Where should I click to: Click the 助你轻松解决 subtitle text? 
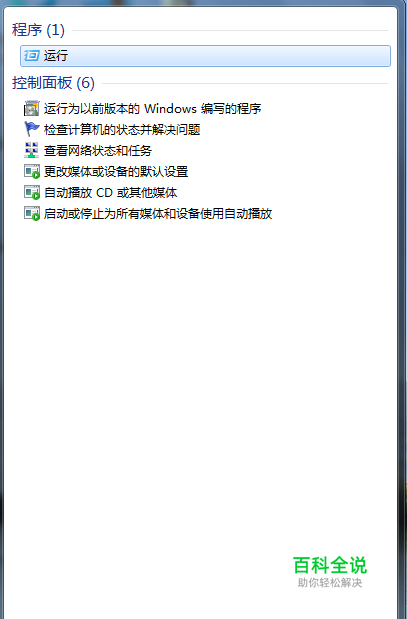330,583
